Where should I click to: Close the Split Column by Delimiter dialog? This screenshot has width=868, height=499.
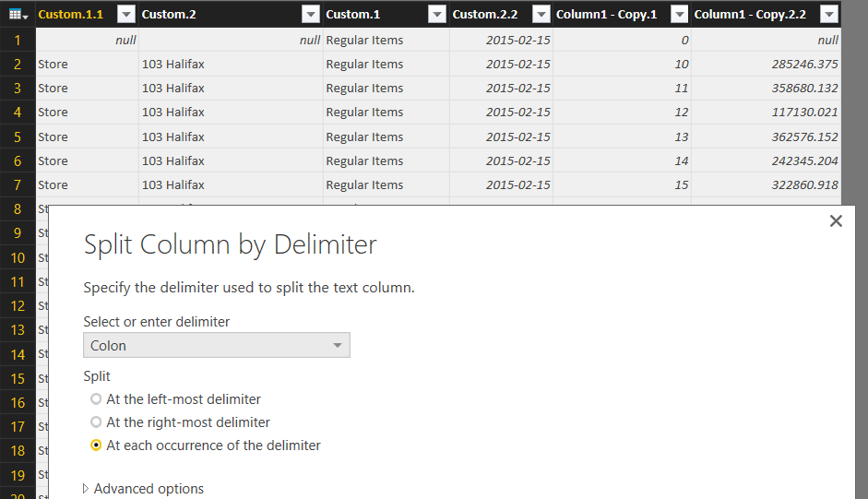pyautogui.click(x=836, y=221)
